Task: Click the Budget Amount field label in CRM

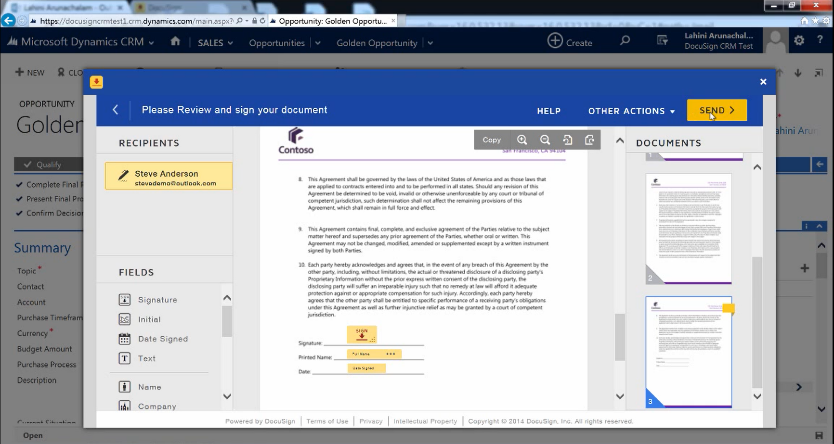Action: (x=45, y=349)
